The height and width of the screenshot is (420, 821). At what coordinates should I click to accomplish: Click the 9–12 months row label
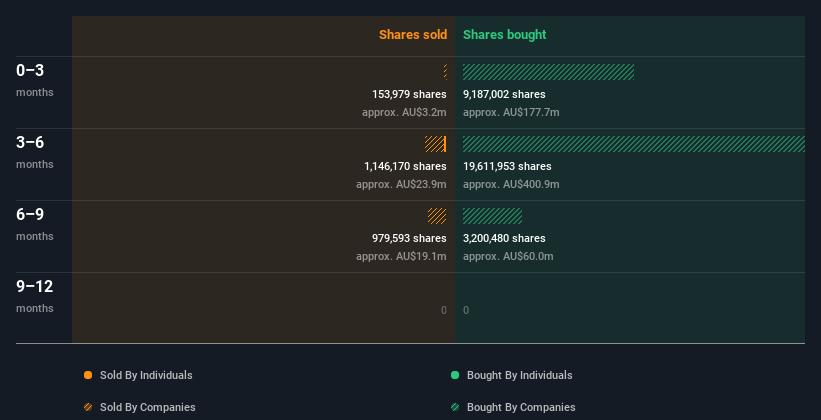[x=35, y=295]
